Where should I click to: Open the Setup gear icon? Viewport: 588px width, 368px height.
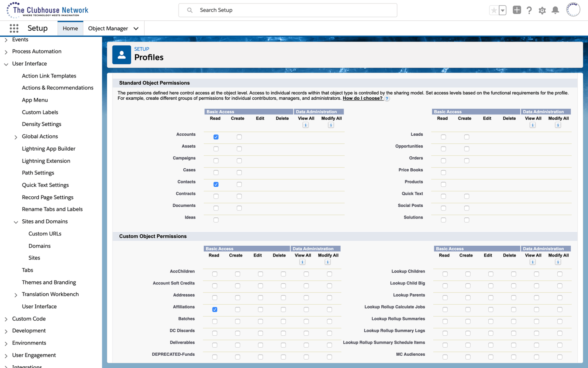(542, 10)
